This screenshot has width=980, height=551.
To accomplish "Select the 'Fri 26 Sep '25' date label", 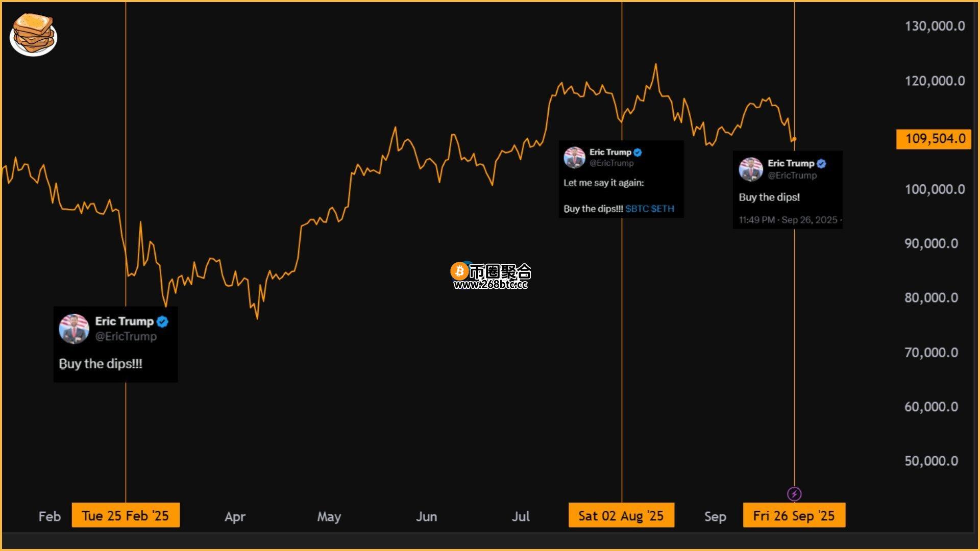I will click(794, 515).
